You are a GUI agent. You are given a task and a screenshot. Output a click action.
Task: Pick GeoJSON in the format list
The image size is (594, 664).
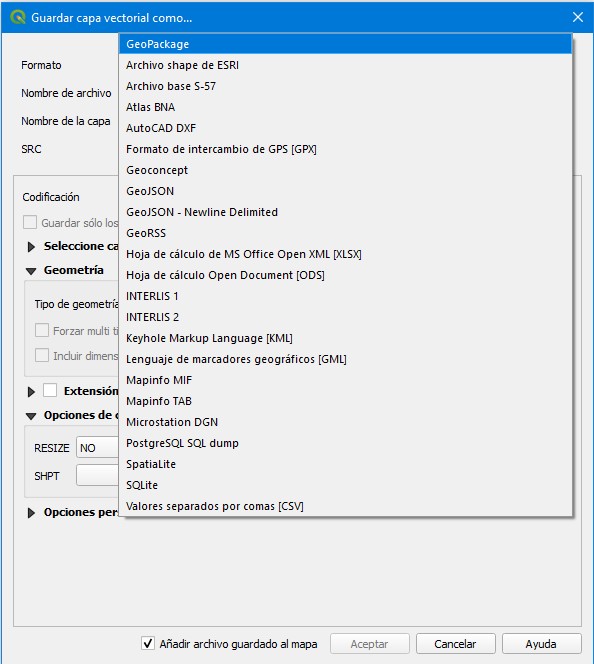pos(345,191)
